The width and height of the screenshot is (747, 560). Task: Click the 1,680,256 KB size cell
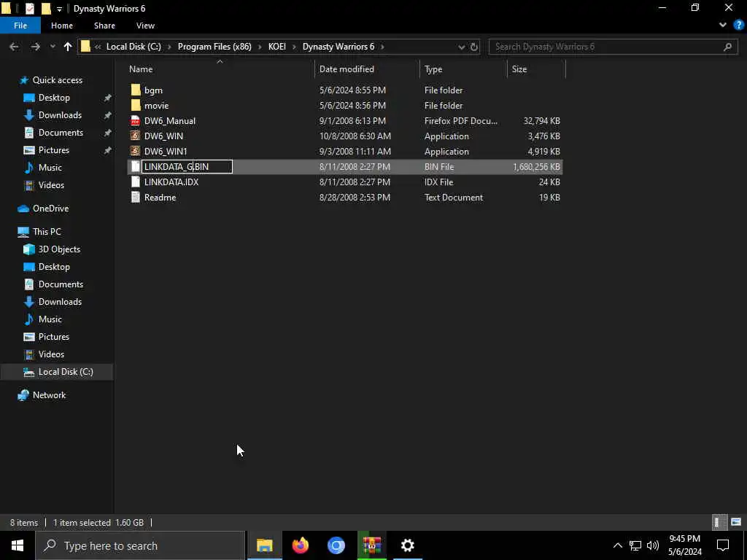(x=536, y=167)
